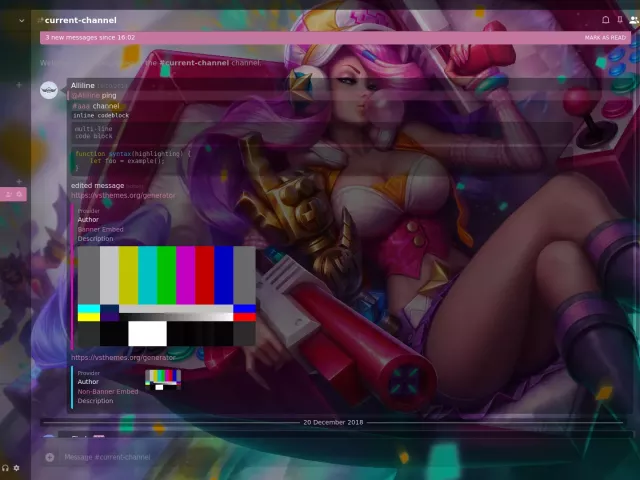The height and width of the screenshot is (480, 640).
Task: Open notification bell in channel header
Action: pyautogui.click(x=605, y=20)
